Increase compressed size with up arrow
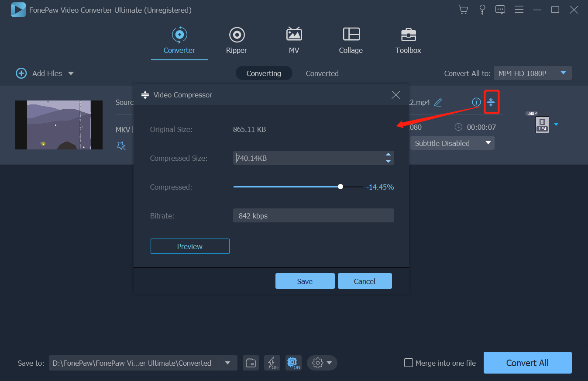Viewport: 588px width, 381px height. 388,155
